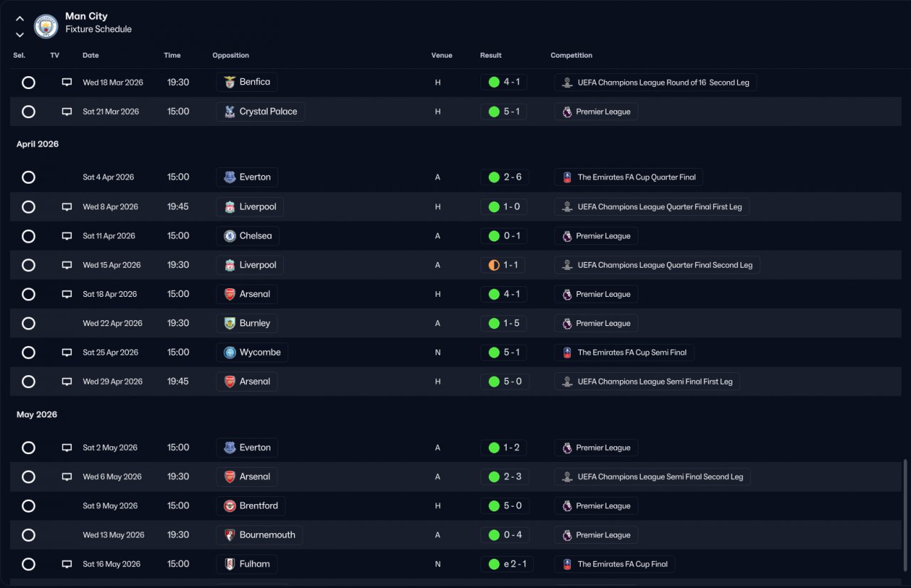Image resolution: width=911 pixels, height=588 pixels.
Task: Sort fixtures by the Date column header
Action: [x=90, y=56]
